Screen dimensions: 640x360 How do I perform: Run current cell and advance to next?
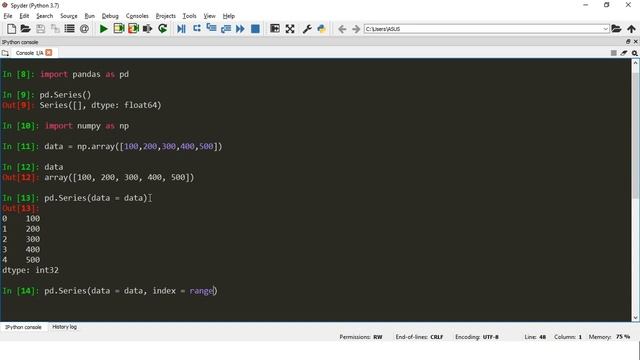tap(133, 29)
